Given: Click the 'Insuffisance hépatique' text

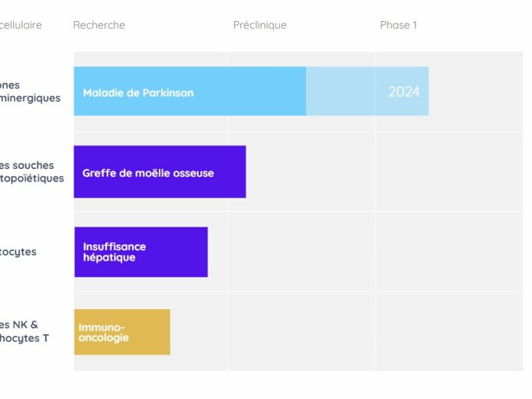Looking at the screenshot, I should [114, 252].
